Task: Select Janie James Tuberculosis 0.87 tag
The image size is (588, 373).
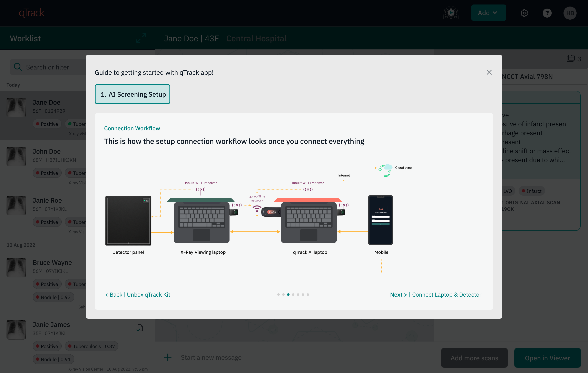Action: tap(92, 346)
